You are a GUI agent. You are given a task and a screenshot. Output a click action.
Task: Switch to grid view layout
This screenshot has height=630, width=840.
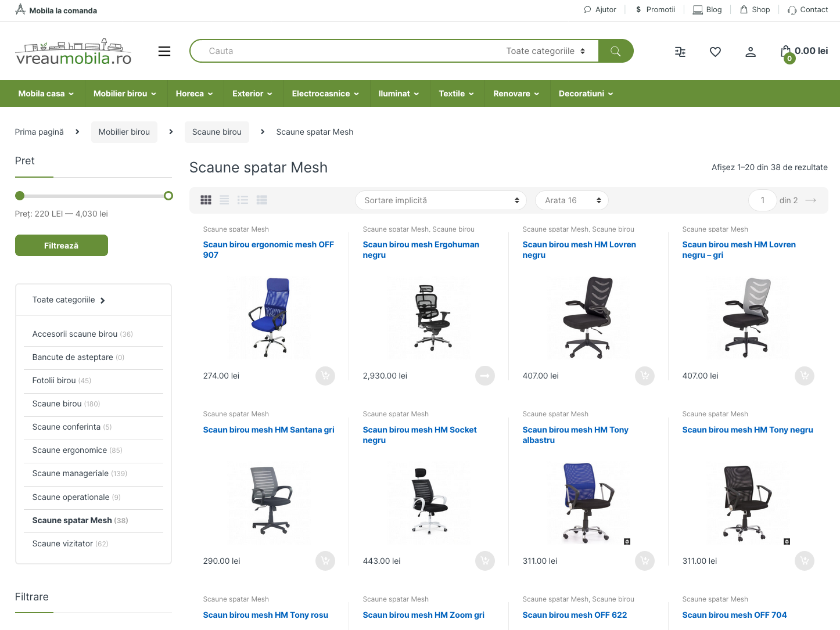(x=206, y=200)
